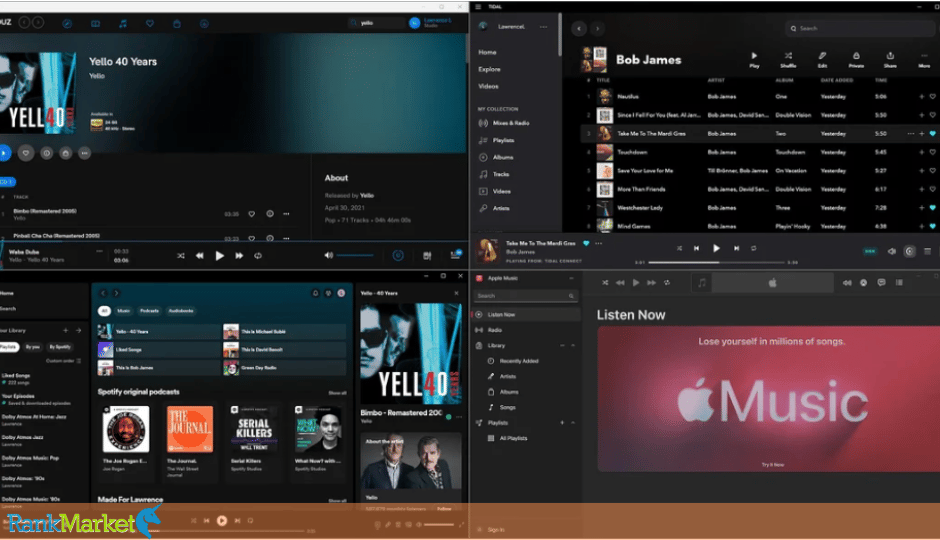Open Qobuz favorites heart icon in top bar

click(x=150, y=23)
